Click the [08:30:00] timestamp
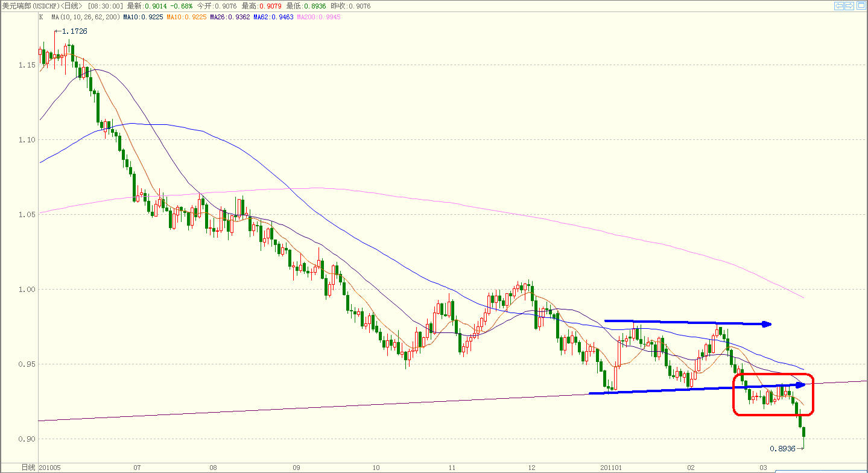Screen dimensions: 868x473 104,6
